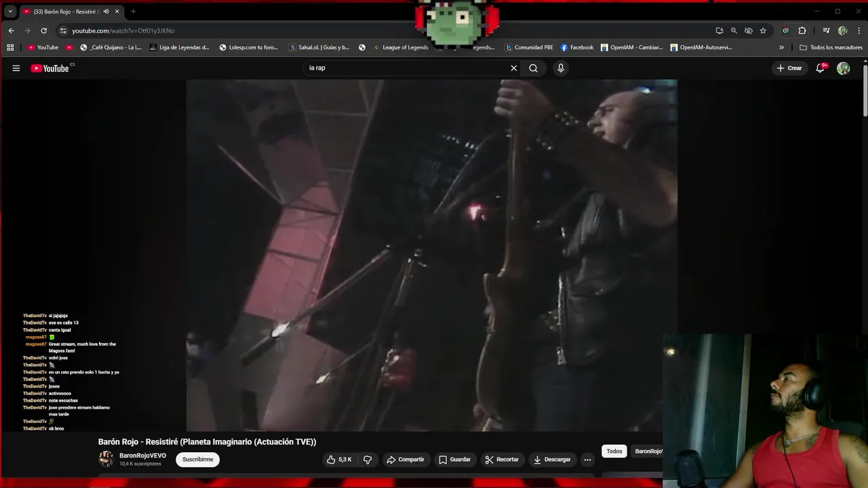868x488 pixels.
Task: Start voice search with the microphone icon
Action: coord(560,68)
